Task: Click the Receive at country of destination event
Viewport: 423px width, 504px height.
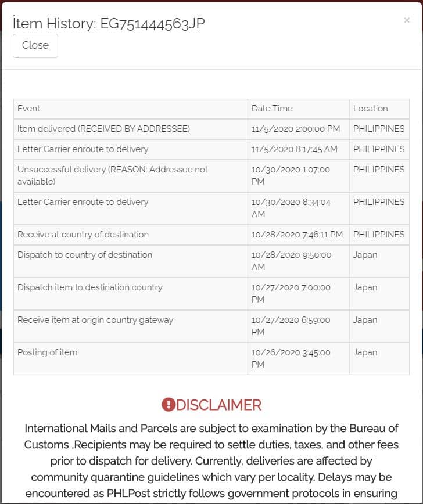Action: 83,235
